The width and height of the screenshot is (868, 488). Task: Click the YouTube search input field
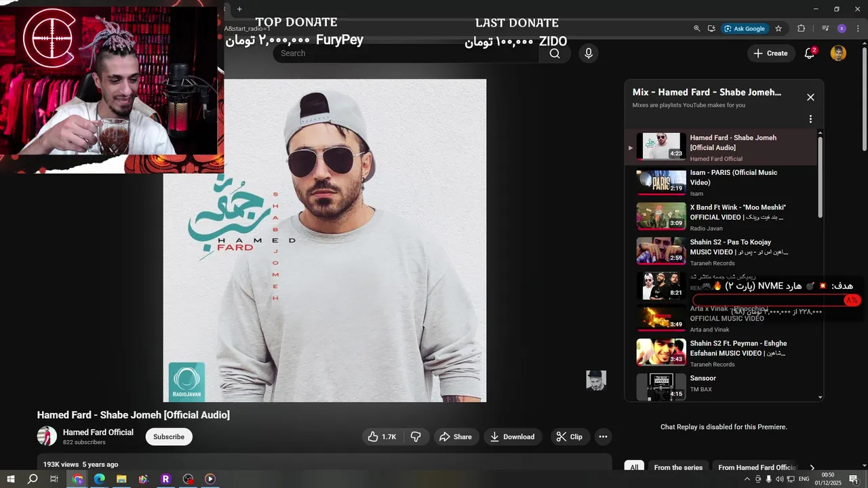point(406,54)
